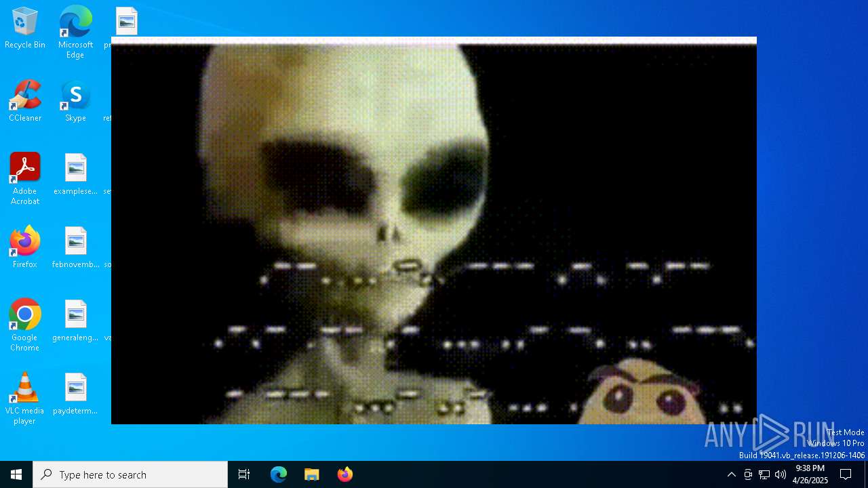Screen dimensions: 868x488
Task: Click the Meet Now tray icon
Action: 748,474
